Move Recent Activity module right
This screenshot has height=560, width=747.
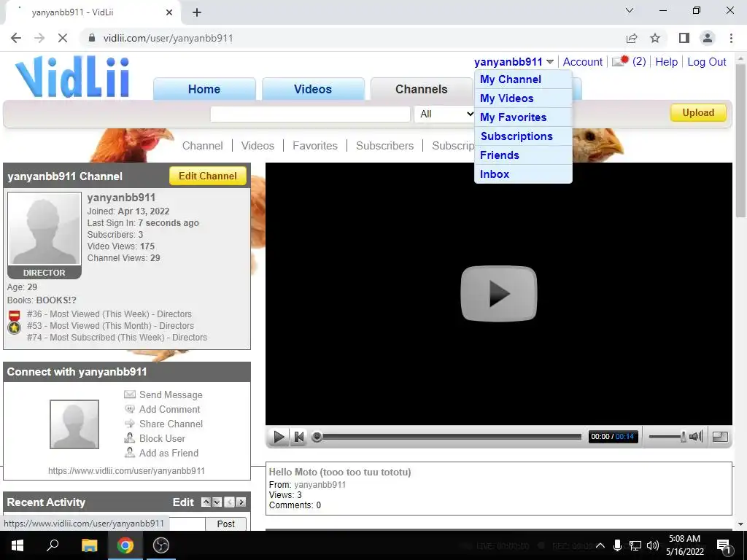point(241,502)
